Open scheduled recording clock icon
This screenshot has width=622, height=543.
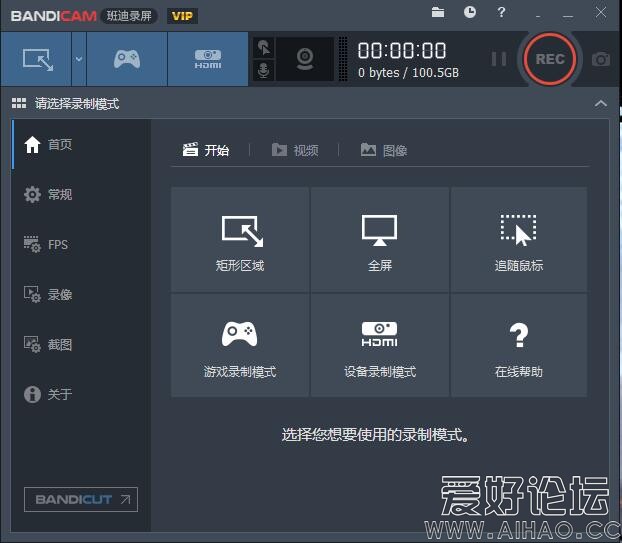pos(470,12)
